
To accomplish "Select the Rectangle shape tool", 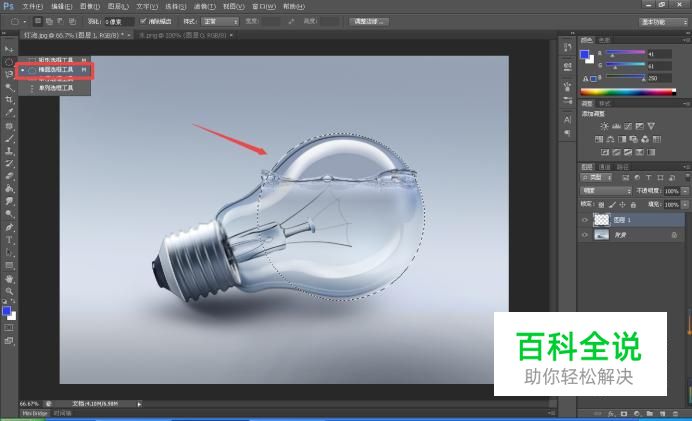I will [x=9, y=266].
